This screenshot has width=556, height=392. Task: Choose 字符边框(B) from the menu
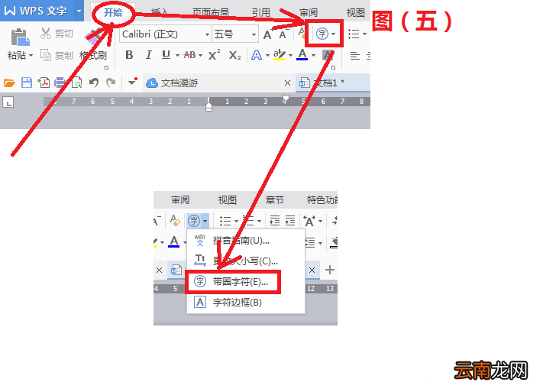(246, 303)
